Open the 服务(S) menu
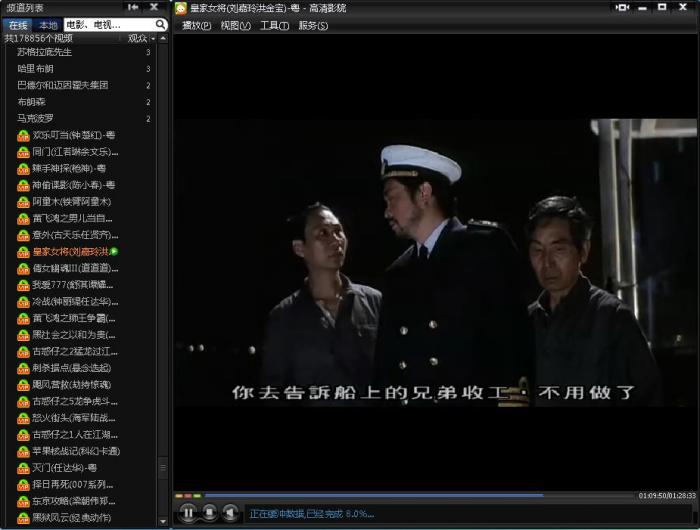The image size is (700, 530). click(313, 25)
